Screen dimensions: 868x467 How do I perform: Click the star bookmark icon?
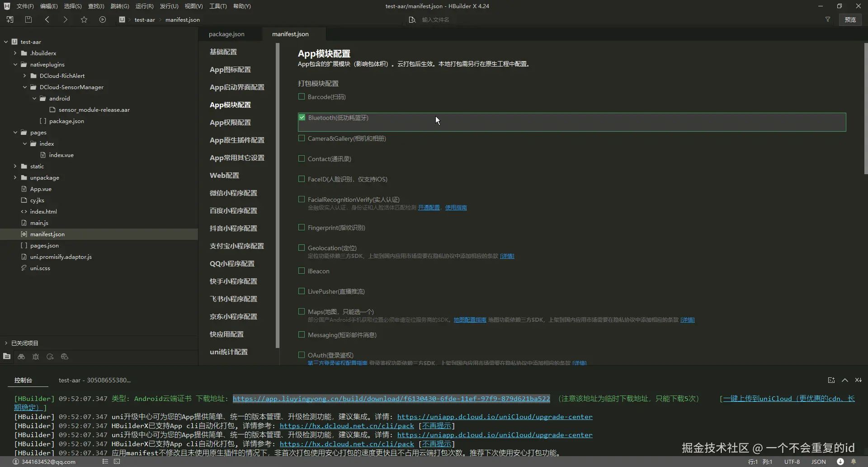coord(84,19)
